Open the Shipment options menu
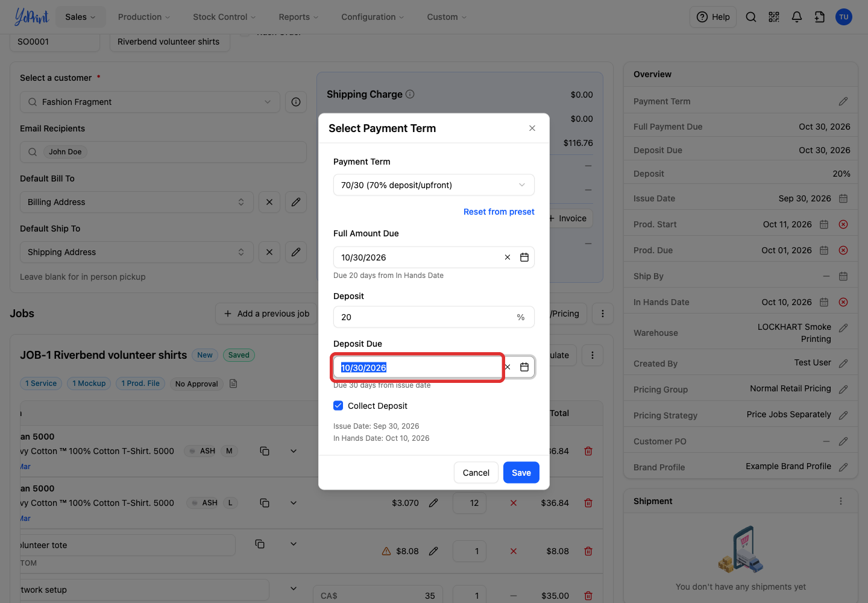The height and width of the screenshot is (603, 868). (841, 501)
